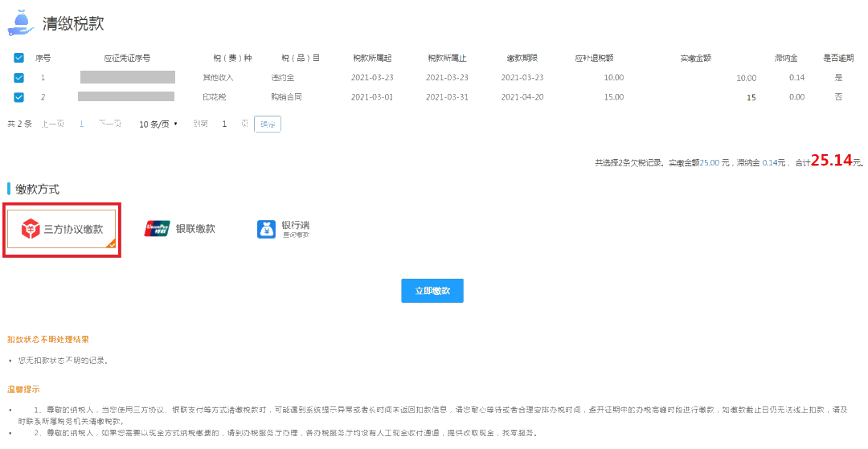This screenshot has width=868, height=449.
Task: Select 三方协议缴款 payment method
Action: (62, 229)
